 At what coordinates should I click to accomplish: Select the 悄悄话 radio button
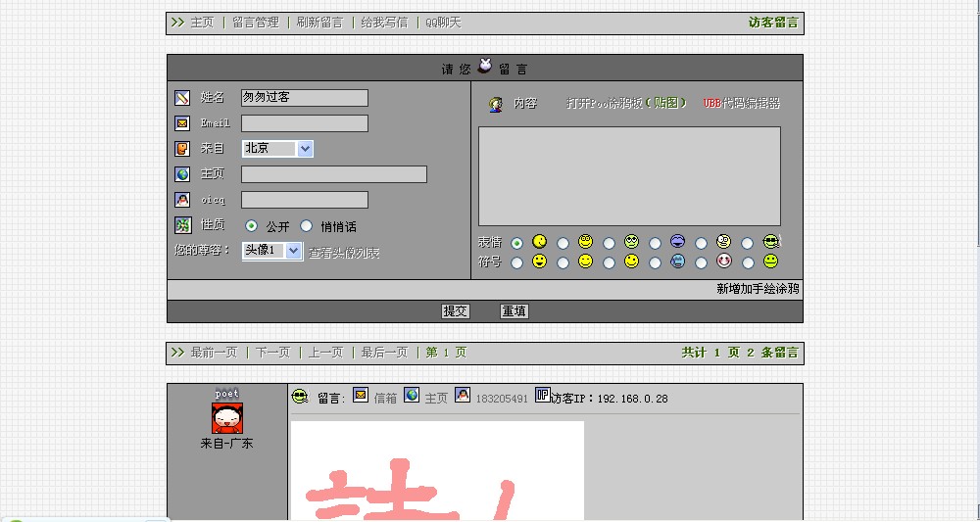click(x=306, y=226)
